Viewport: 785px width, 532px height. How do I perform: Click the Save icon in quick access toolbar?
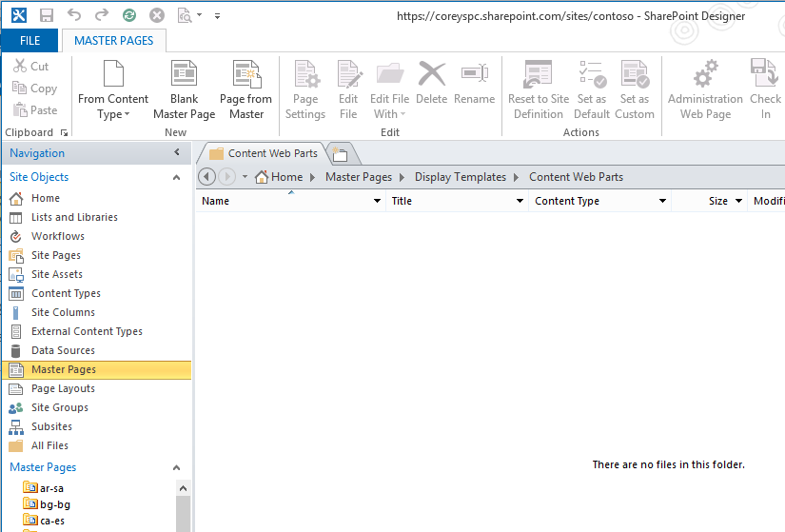47,15
